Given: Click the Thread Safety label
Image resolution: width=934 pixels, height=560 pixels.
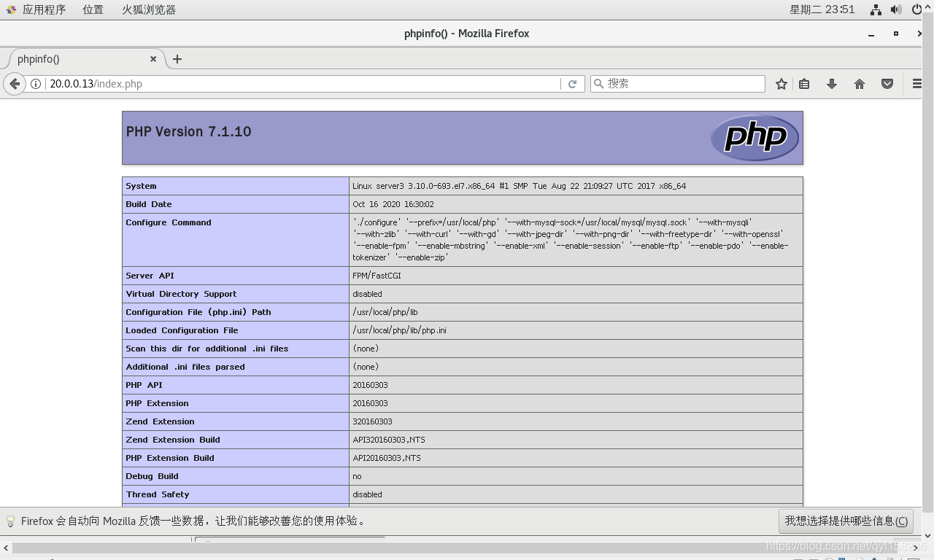Looking at the screenshot, I should pyautogui.click(x=158, y=494).
